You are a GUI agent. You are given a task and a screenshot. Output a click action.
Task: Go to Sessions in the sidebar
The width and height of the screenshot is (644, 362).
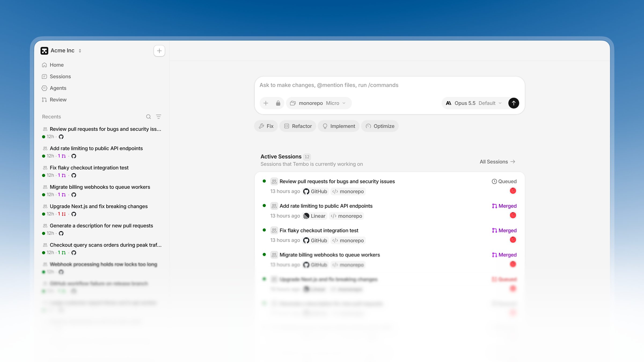coord(60,76)
